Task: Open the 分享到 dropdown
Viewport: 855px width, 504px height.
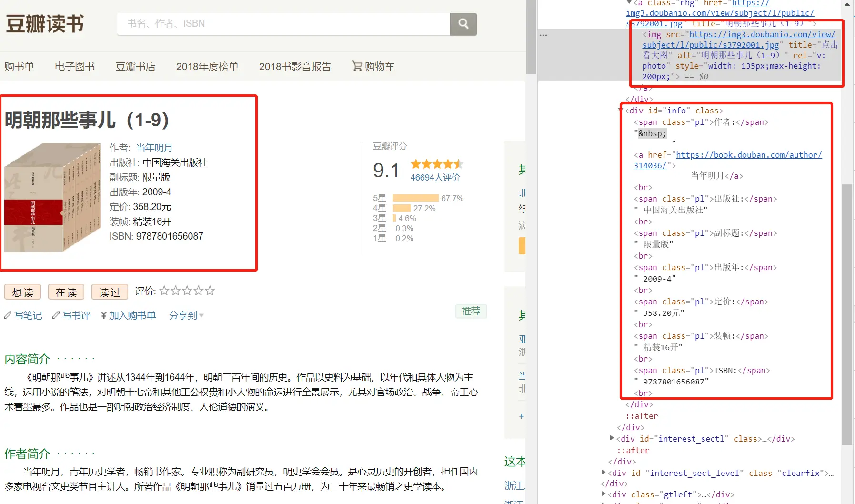Action: point(186,315)
